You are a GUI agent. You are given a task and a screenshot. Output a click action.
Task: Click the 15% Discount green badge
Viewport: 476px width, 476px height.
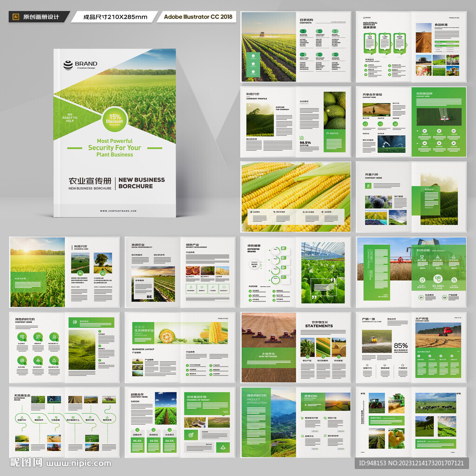[115, 119]
